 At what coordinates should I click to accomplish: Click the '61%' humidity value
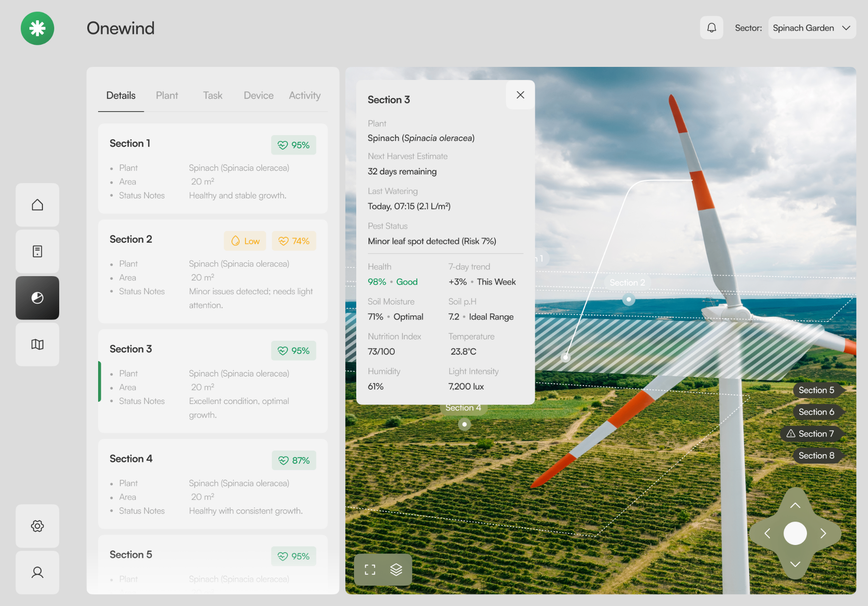pos(376,387)
